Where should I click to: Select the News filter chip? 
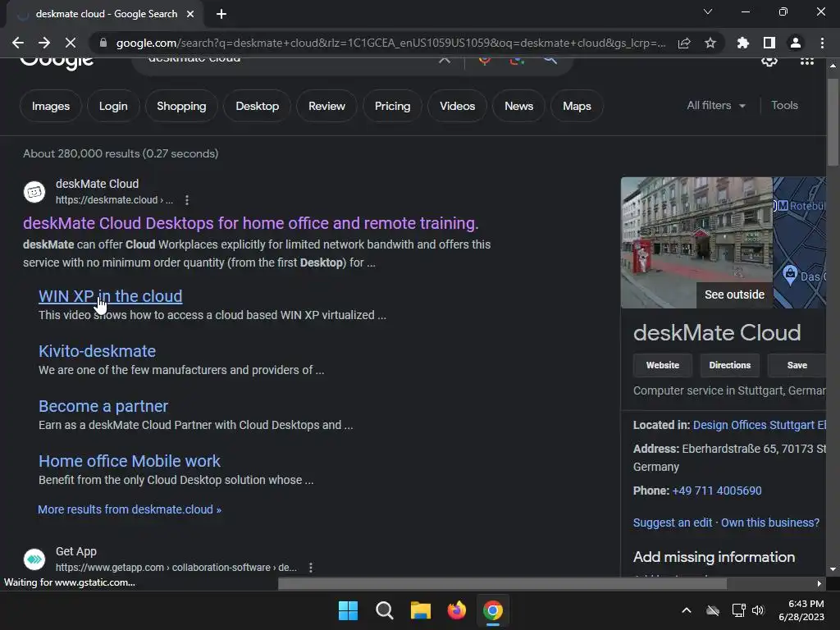[518, 106]
